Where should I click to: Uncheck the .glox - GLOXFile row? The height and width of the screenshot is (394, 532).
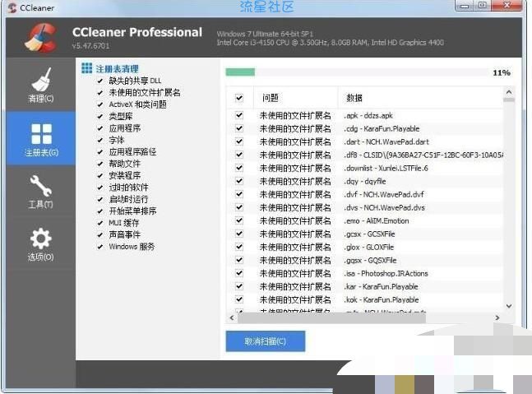point(239,247)
